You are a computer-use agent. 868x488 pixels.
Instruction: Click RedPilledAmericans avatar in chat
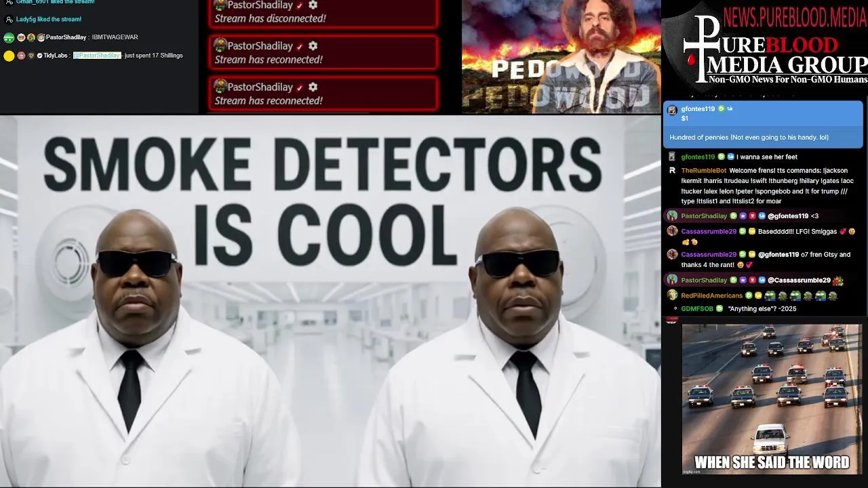[673, 295]
